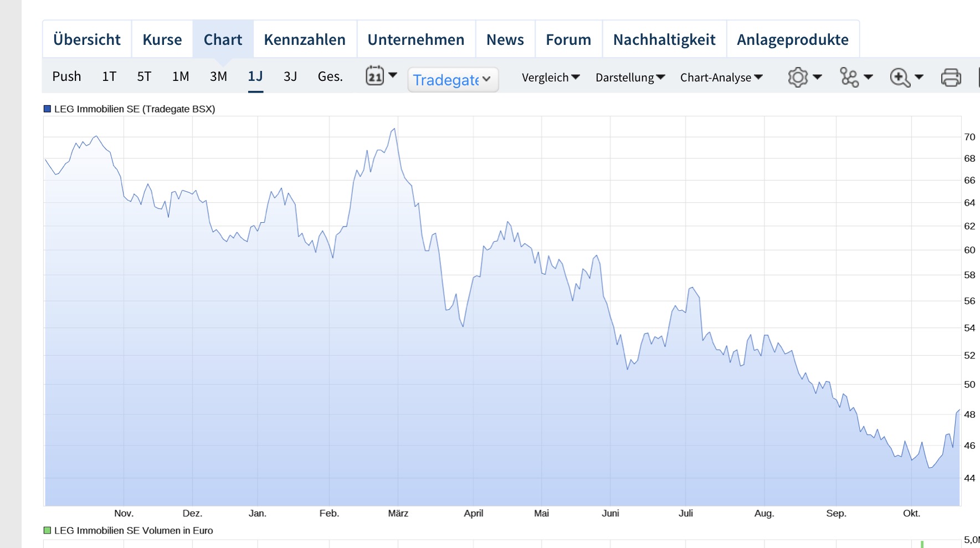The height and width of the screenshot is (548, 980).
Task: Open the calendar date range picker
Action: [x=375, y=76]
